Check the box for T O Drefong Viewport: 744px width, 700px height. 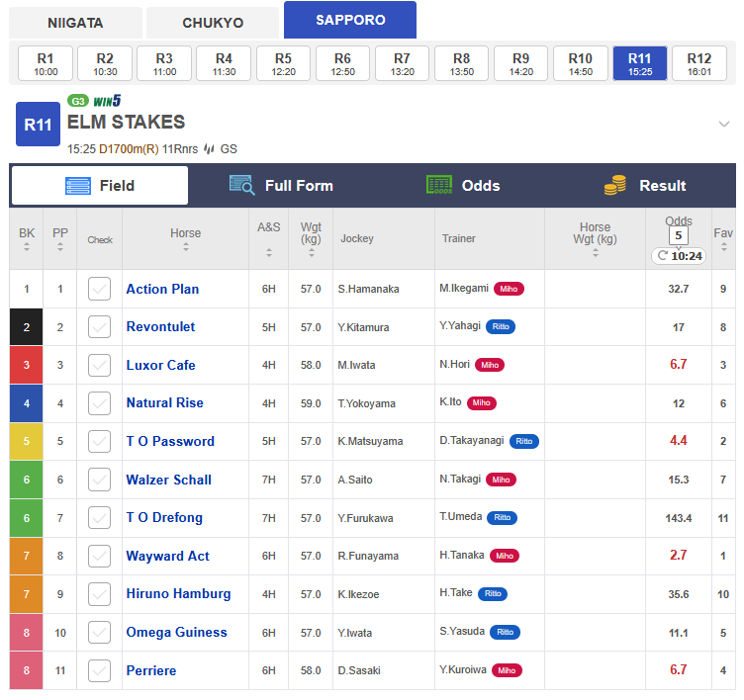99,518
